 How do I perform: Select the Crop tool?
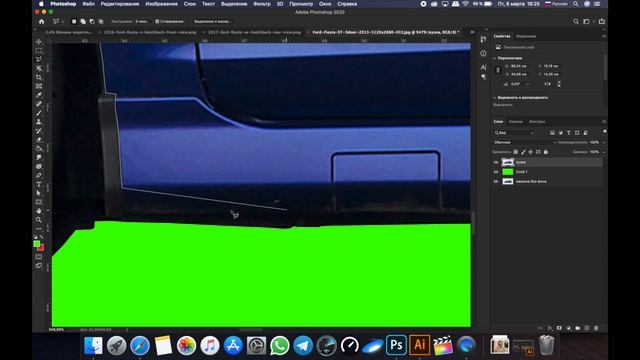click(x=39, y=78)
